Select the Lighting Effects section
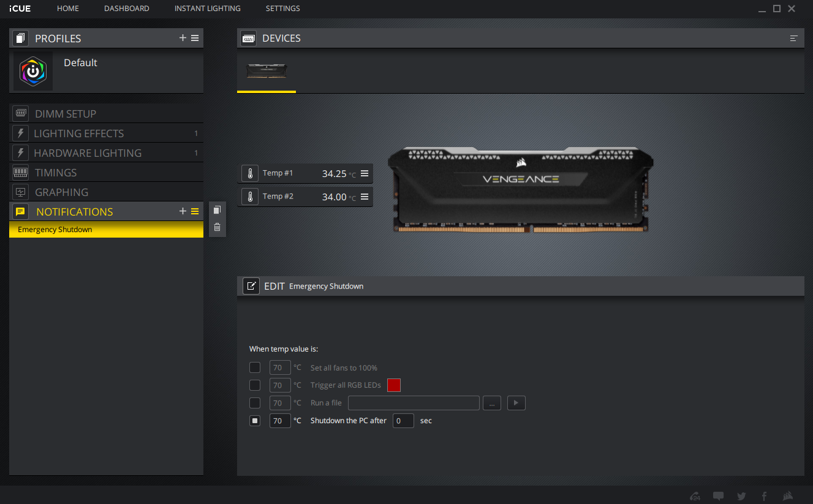The image size is (813, 504). coord(79,134)
